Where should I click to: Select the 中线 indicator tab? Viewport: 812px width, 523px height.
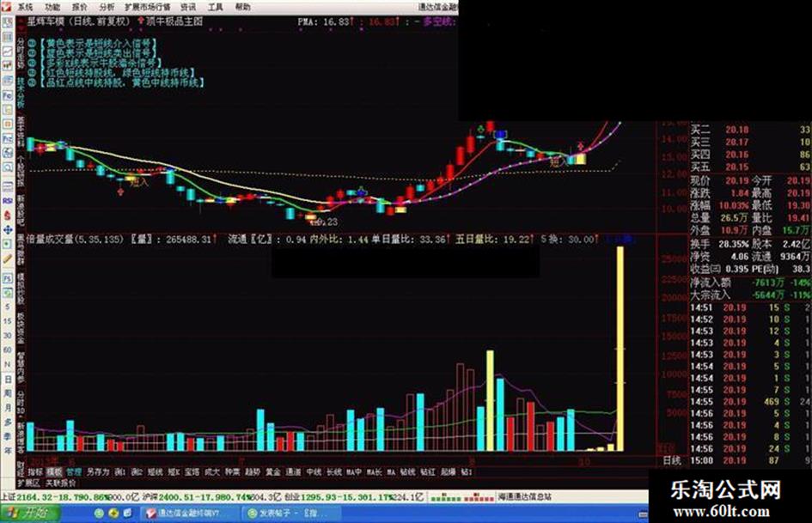pos(314,472)
